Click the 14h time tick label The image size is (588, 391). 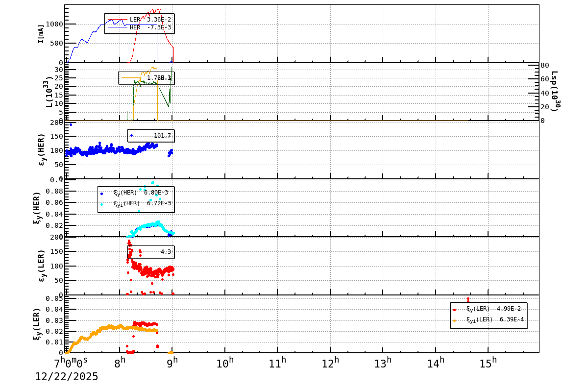(435, 363)
